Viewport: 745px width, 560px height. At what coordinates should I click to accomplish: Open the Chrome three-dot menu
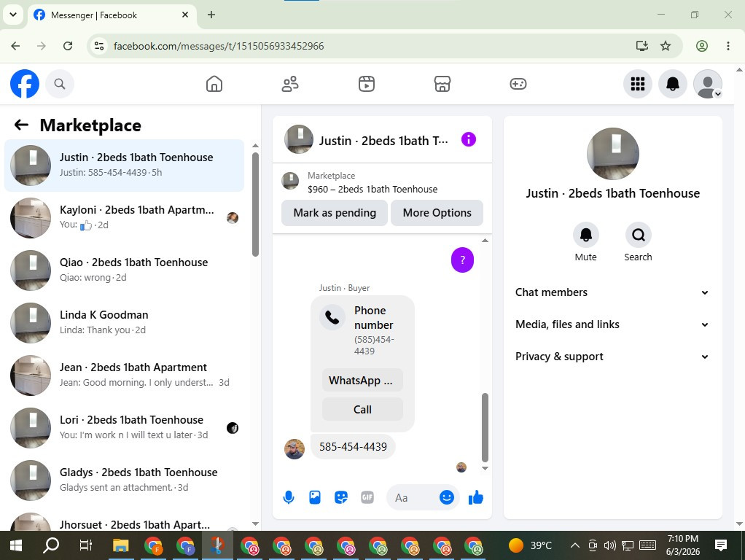[728, 46]
